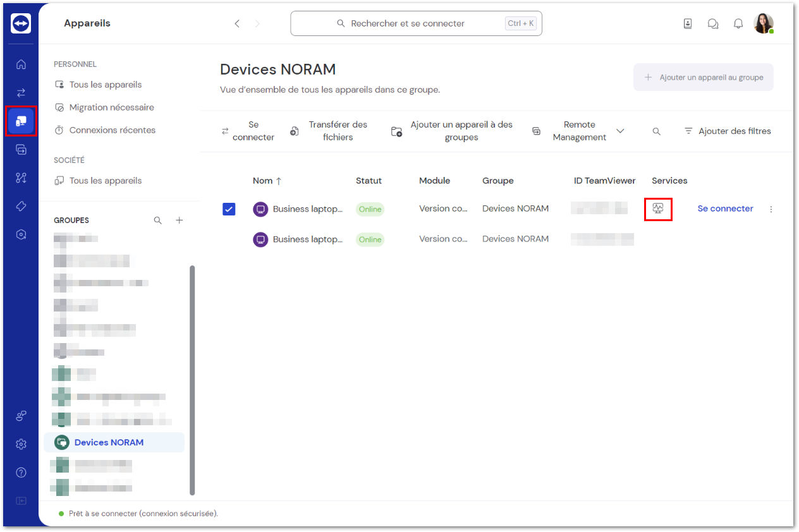The width and height of the screenshot is (799, 532).
Task: Click search magnifier in Groupes header
Action: (x=158, y=221)
